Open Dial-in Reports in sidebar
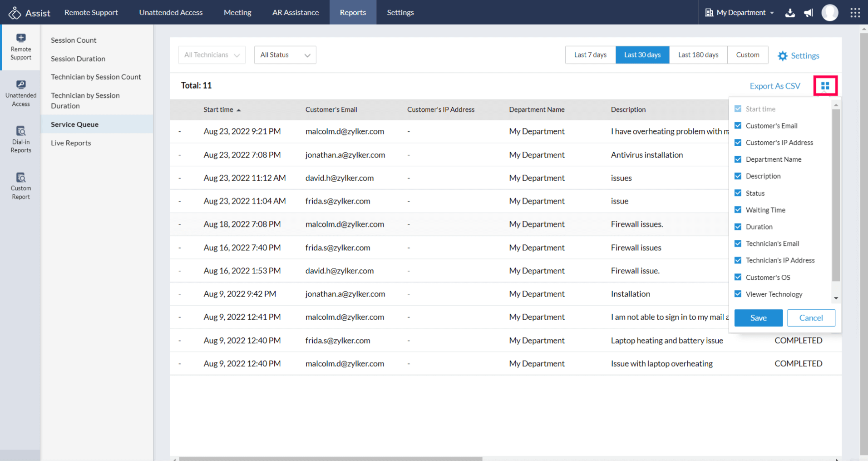Image resolution: width=868 pixels, height=461 pixels. click(x=21, y=139)
